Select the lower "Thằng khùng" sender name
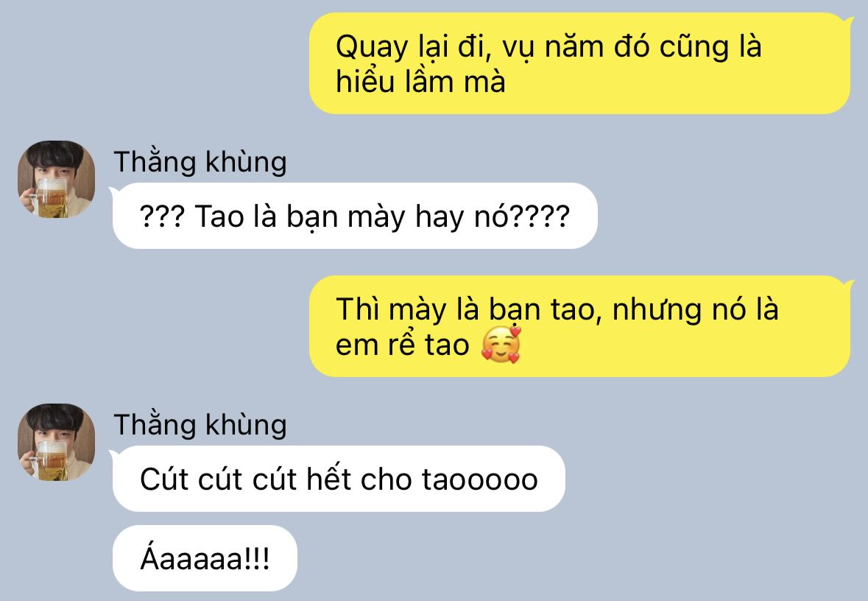 200,426
